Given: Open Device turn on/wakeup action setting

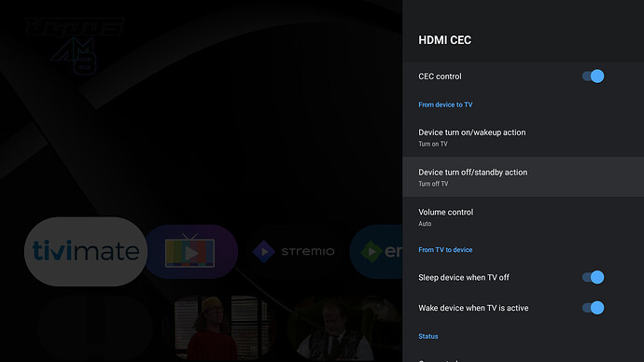Looking at the screenshot, I should [524, 137].
